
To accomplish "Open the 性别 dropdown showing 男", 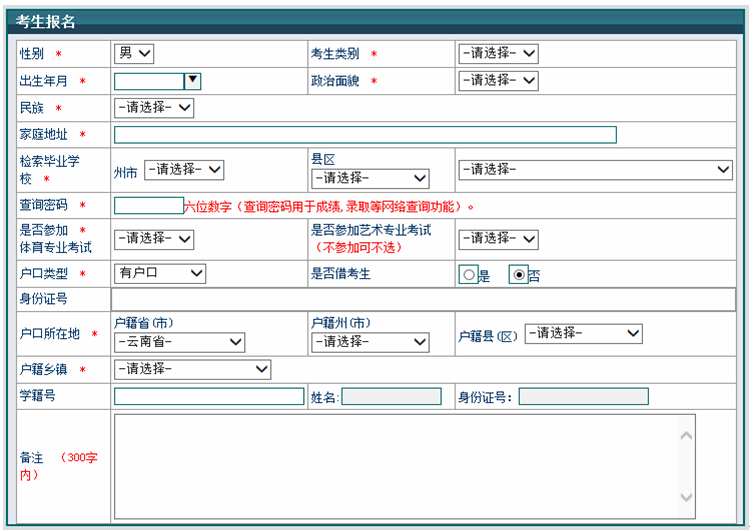I will [x=134, y=54].
